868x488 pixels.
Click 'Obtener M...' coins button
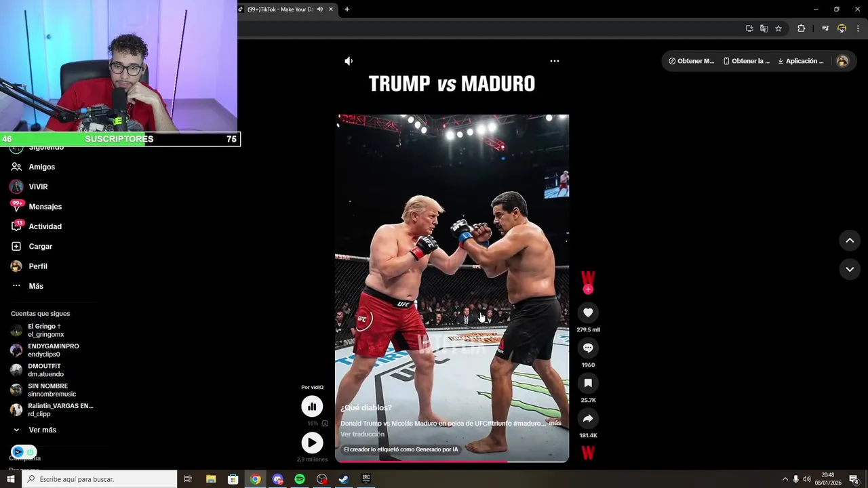click(x=691, y=61)
